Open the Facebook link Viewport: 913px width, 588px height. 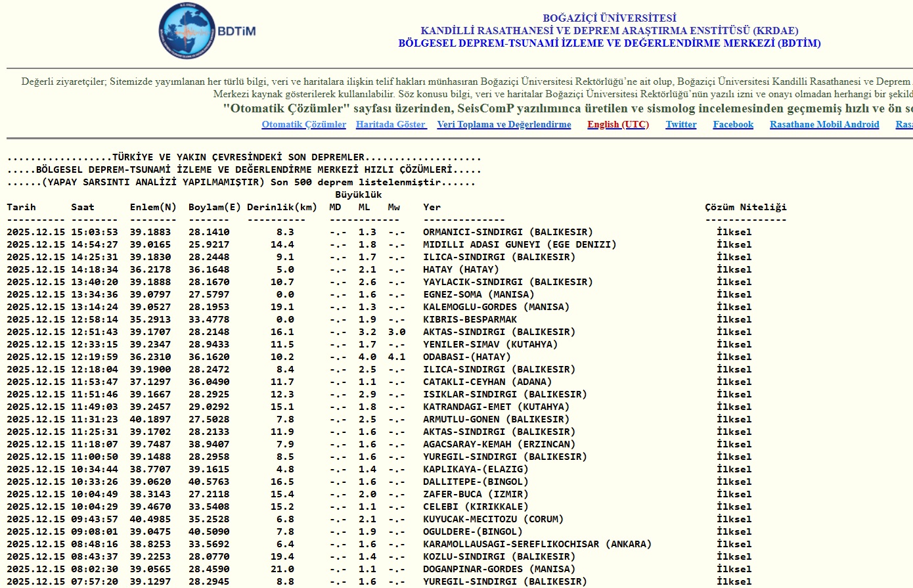[x=733, y=125]
